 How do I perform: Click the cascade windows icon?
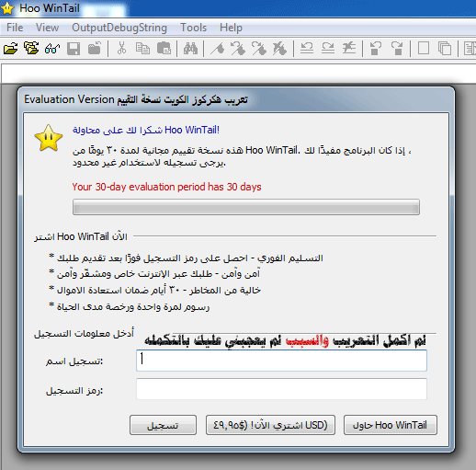445,49
